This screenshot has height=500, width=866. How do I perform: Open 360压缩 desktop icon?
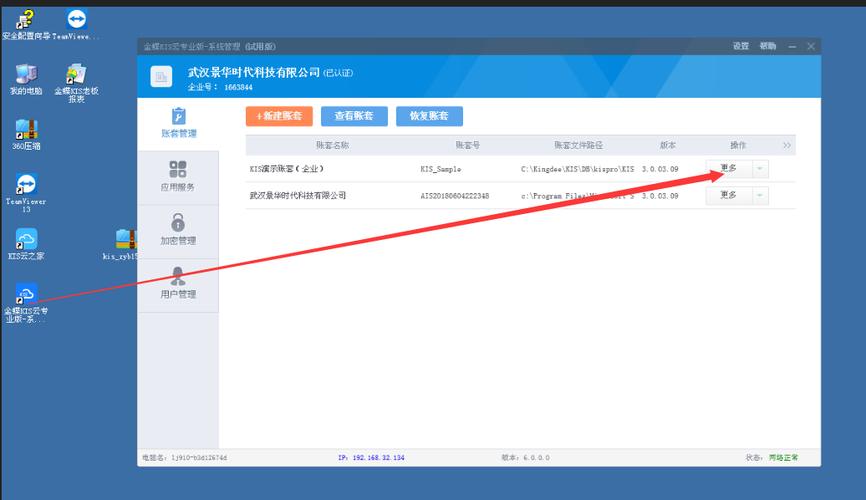26,135
